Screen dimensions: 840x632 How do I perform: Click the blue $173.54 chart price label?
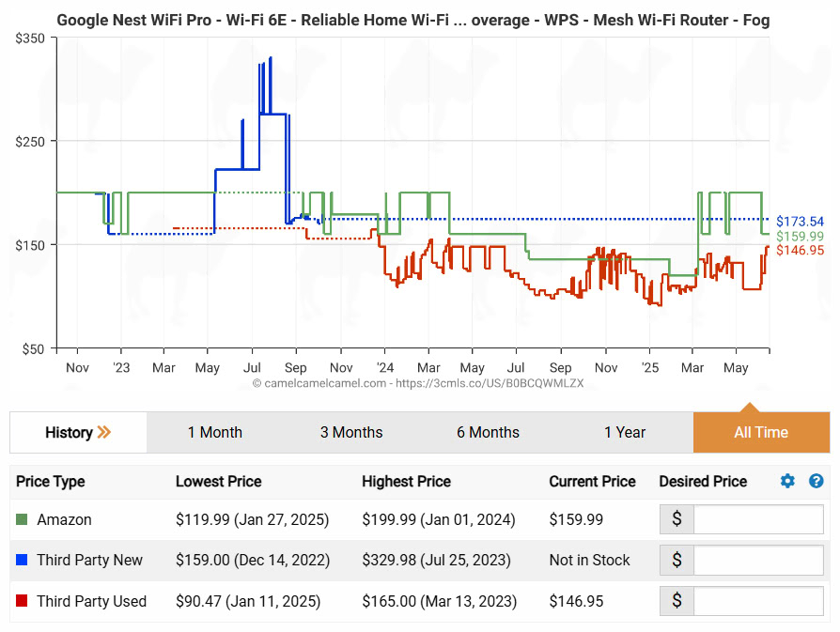click(800, 222)
